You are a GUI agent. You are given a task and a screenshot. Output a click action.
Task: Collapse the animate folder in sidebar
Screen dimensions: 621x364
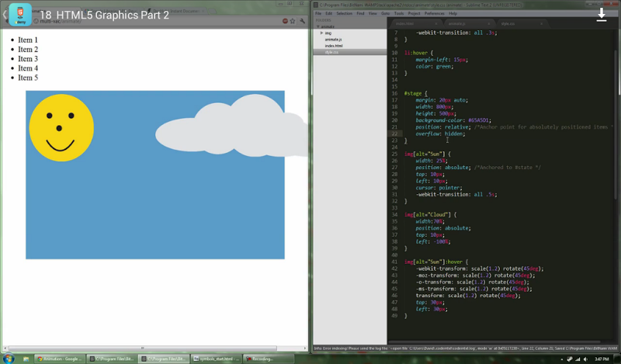point(318,26)
